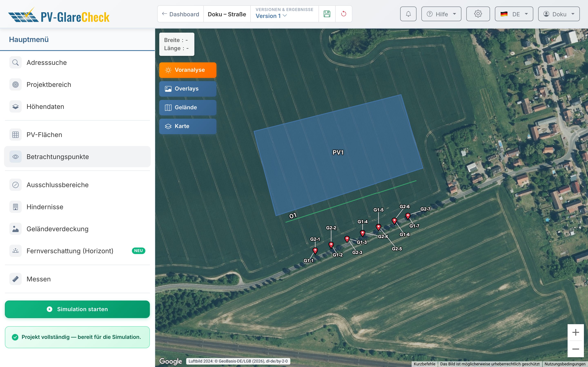Image resolution: width=588 pixels, height=367 pixels.
Task: Click the red reset arrow icon
Action: (344, 14)
